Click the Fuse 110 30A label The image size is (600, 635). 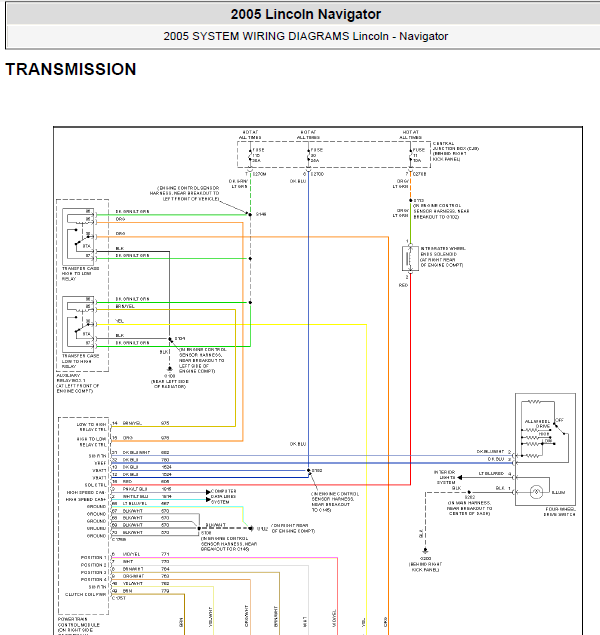click(x=258, y=156)
